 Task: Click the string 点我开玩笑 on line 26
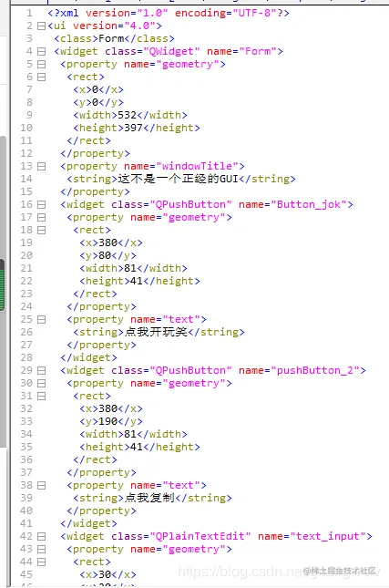(156, 332)
